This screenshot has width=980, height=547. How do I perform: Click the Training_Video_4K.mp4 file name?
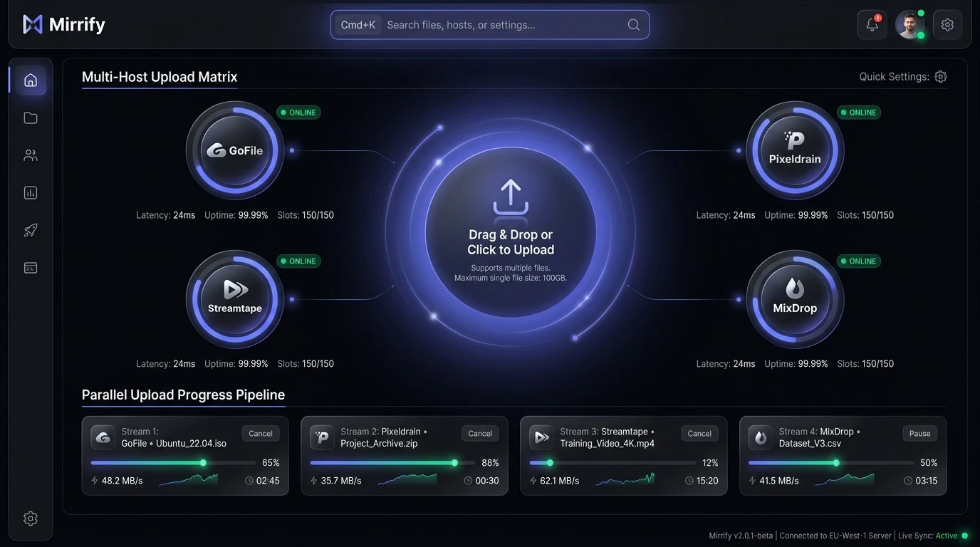click(x=607, y=444)
